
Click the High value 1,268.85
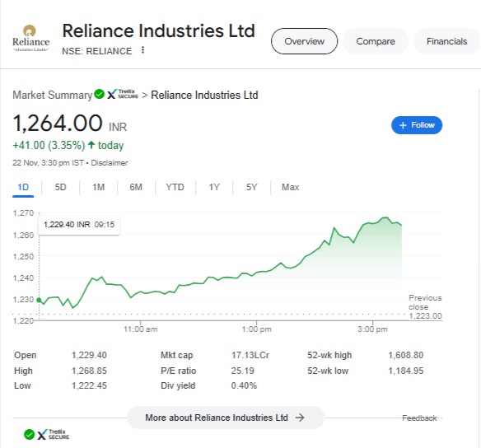coord(89,371)
